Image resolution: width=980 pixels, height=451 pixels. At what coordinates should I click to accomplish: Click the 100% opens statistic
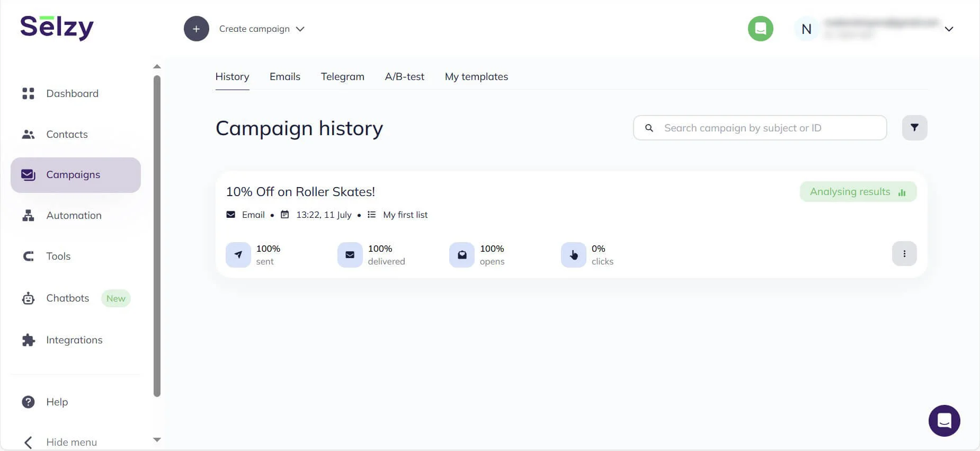click(492, 255)
